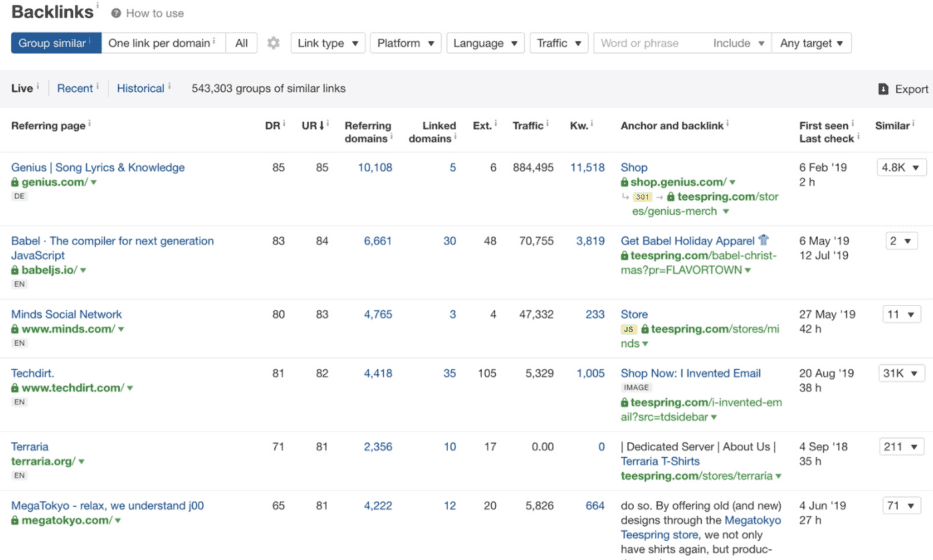933x560 pixels.
Task: Open the Any target dropdown
Action: (x=811, y=43)
